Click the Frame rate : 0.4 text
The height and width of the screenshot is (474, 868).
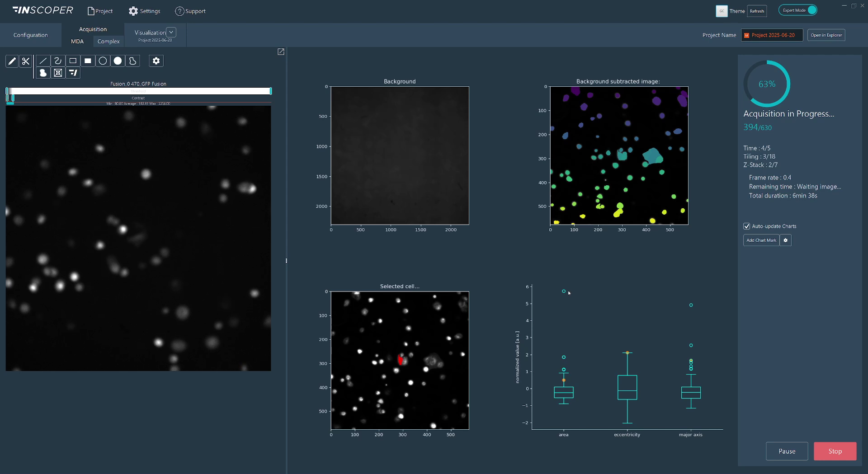coord(770,178)
